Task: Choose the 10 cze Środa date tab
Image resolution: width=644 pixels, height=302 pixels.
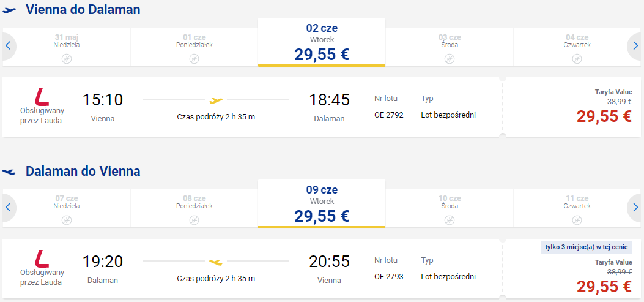Action: tap(450, 208)
